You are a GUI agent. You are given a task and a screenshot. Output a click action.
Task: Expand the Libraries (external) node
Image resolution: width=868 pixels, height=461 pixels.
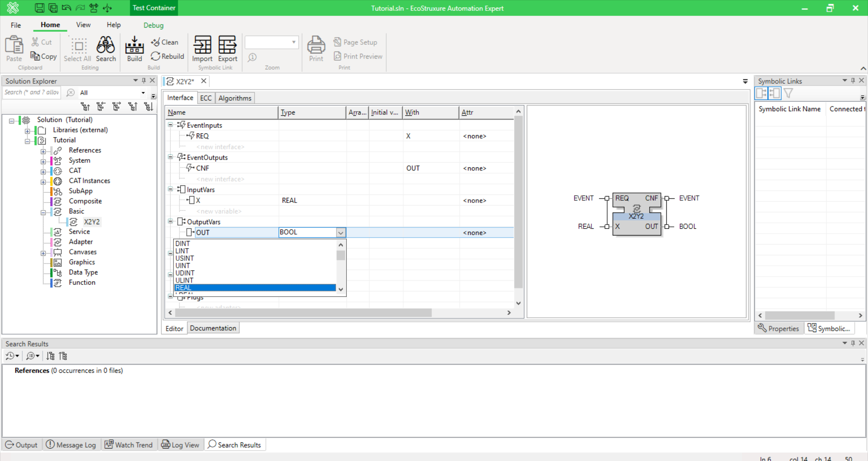[x=28, y=131]
